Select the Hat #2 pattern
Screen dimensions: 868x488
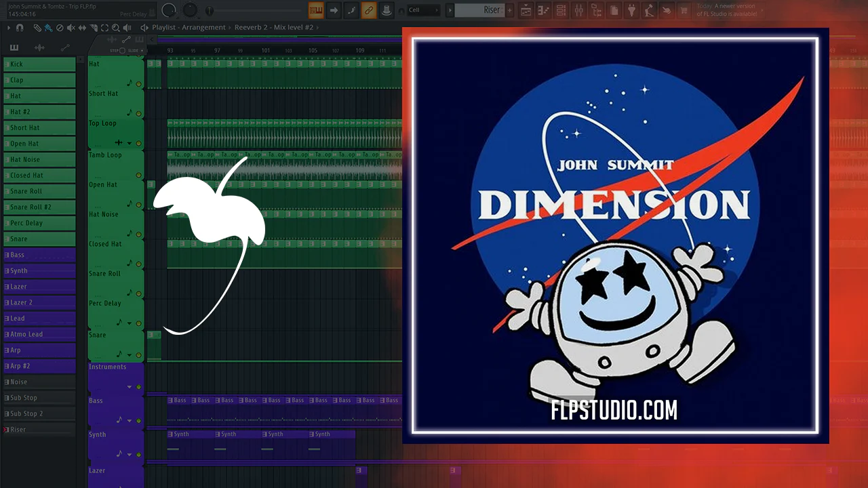(39, 112)
